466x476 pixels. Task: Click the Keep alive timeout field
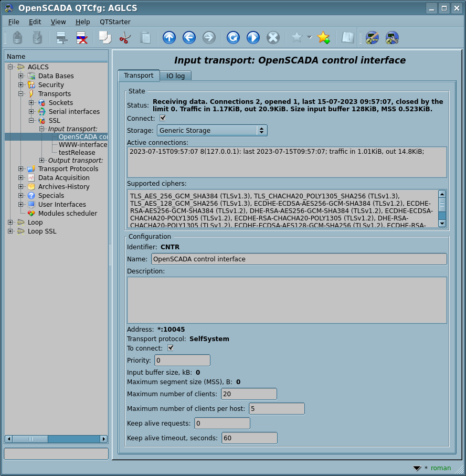250,438
